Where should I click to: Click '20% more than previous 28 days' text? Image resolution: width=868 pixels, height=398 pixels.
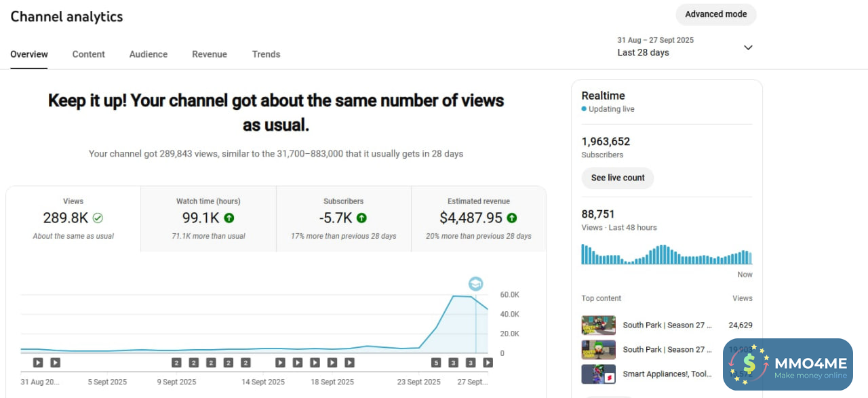click(479, 236)
